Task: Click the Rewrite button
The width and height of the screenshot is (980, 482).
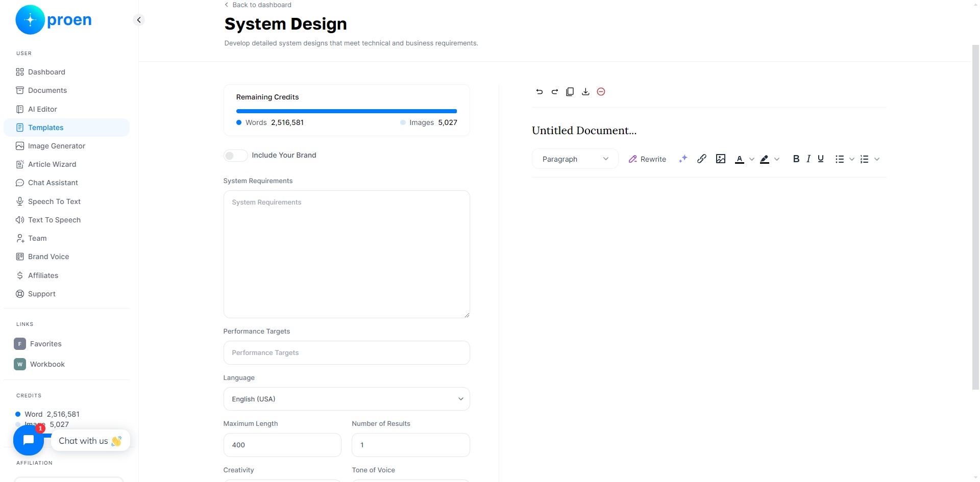Action: [647, 159]
